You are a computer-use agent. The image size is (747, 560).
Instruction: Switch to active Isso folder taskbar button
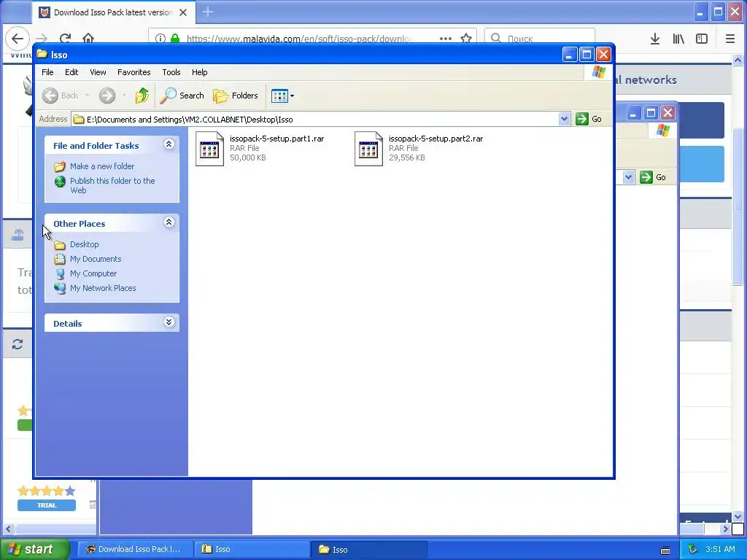pos(368,549)
